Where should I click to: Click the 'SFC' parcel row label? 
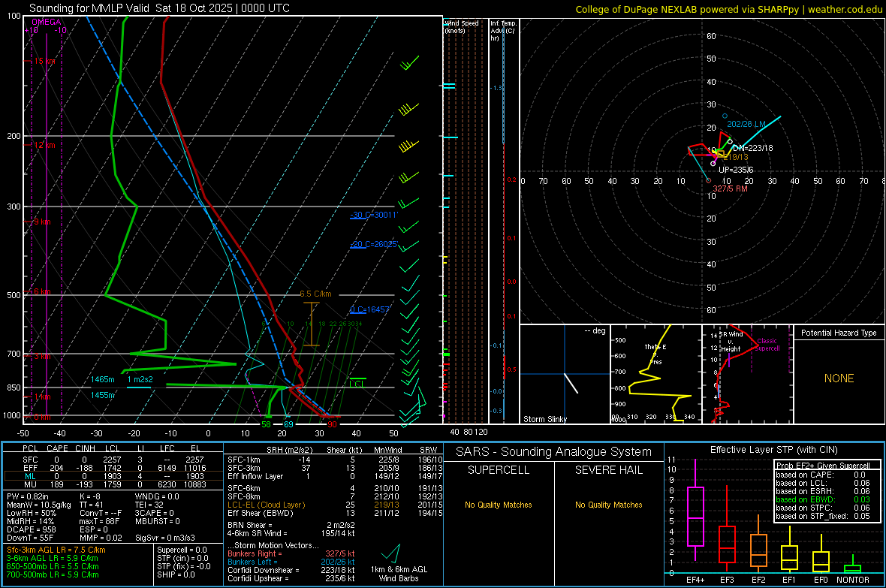[x=31, y=460]
